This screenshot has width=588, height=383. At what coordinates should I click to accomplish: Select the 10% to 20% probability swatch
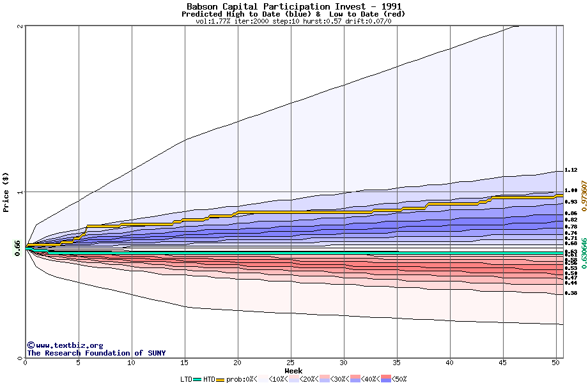pos(294,379)
